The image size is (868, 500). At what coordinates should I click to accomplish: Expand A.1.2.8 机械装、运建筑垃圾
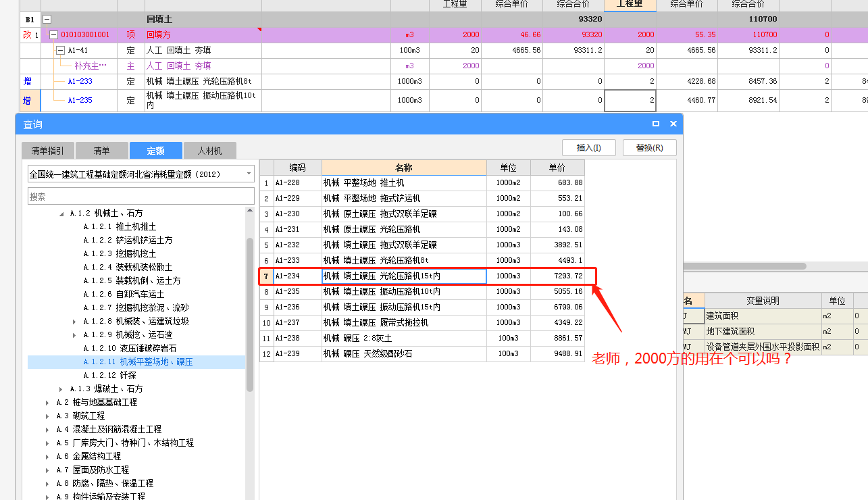point(75,321)
